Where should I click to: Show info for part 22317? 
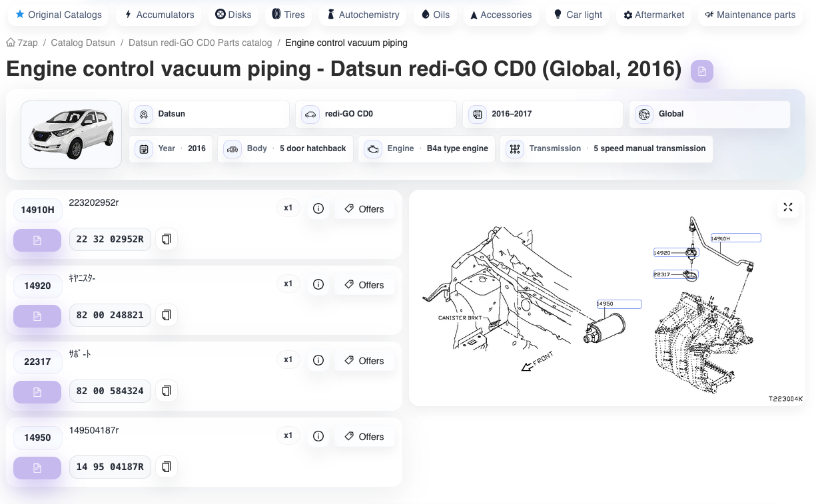318,360
